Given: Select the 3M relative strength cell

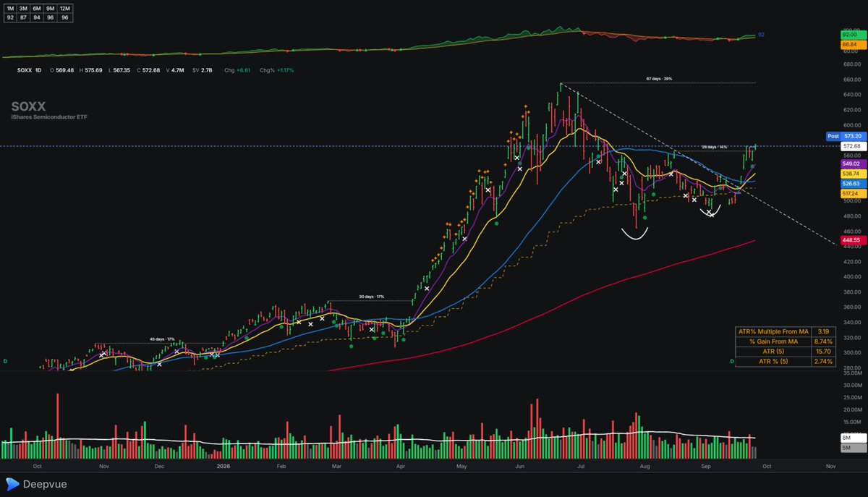Looking at the screenshot, I should [23, 9].
